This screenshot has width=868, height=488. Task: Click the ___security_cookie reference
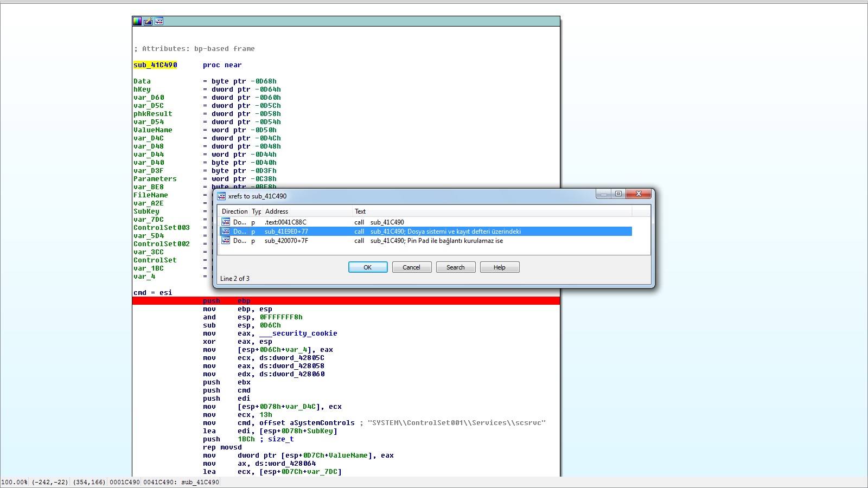[x=298, y=333]
